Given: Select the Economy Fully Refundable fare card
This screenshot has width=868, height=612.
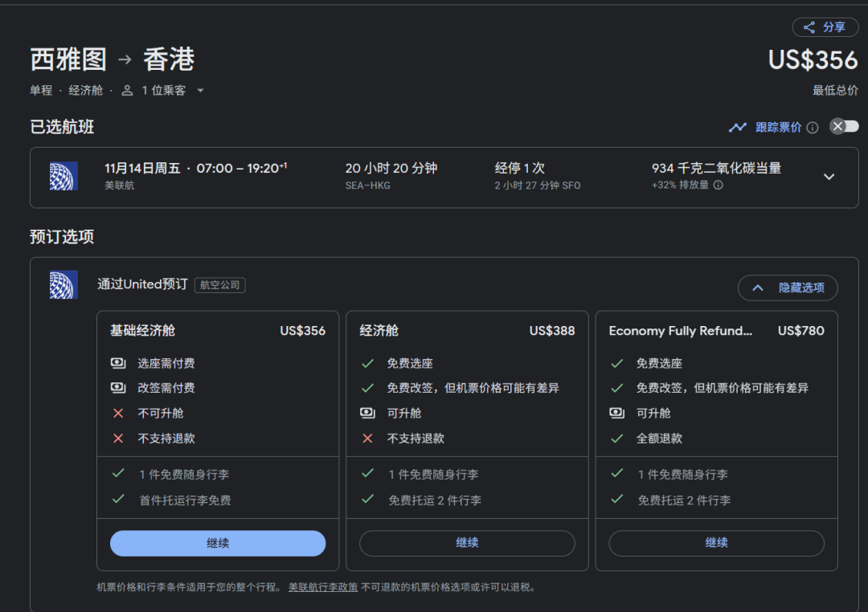Looking at the screenshot, I should (x=716, y=402).
